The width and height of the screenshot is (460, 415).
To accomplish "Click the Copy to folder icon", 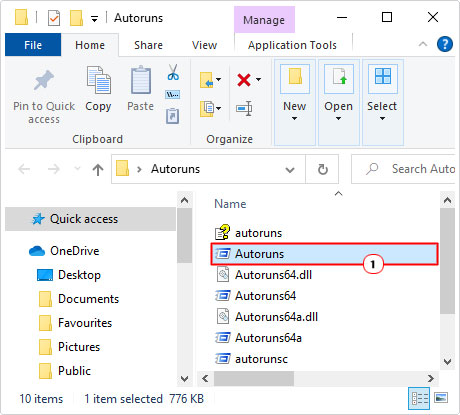I will 207,108.
